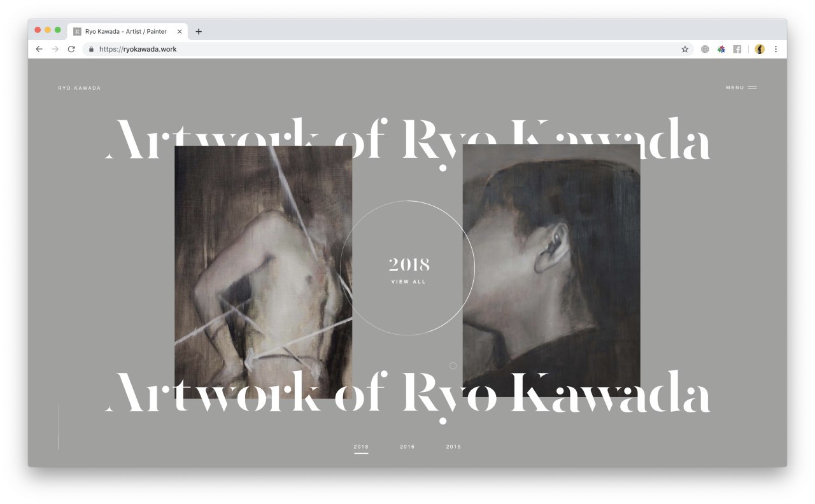
Task: Click the browser forward arrow
Action: pyautogui.click(x=55, y=49)
